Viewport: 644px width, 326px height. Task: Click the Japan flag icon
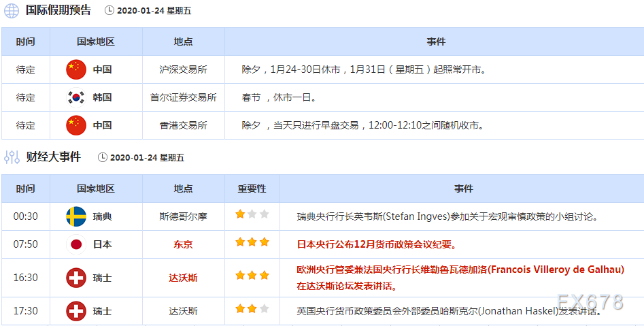click(x=76, y=244)
